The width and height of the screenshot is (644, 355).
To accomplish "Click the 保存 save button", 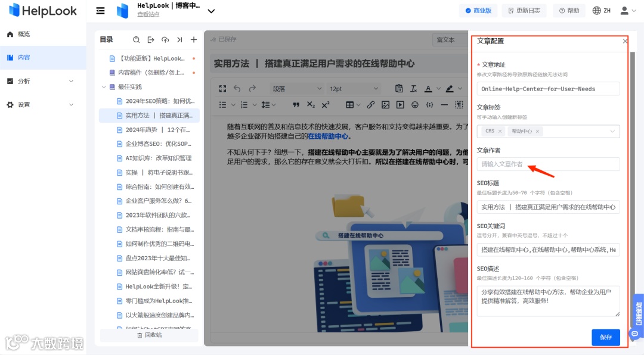I will point(605,337).
